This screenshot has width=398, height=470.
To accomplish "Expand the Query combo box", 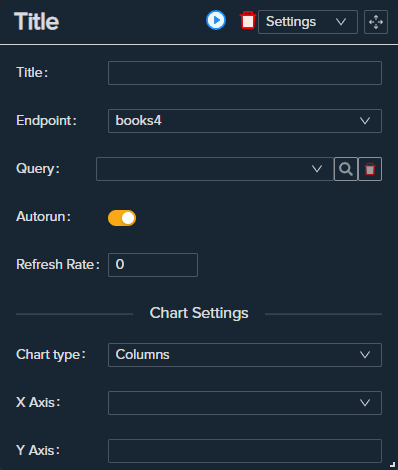I will [215, 169].
